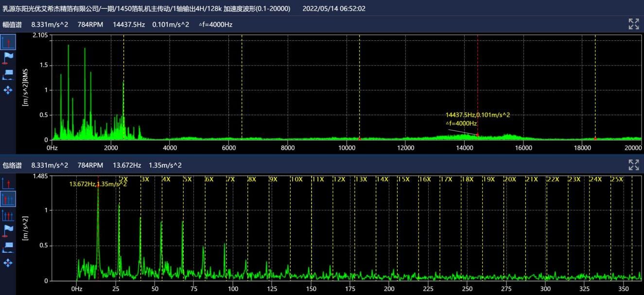Click the 幅值谱 panel title
Viewport: 644px width, 295px height.
coord(12,24)
